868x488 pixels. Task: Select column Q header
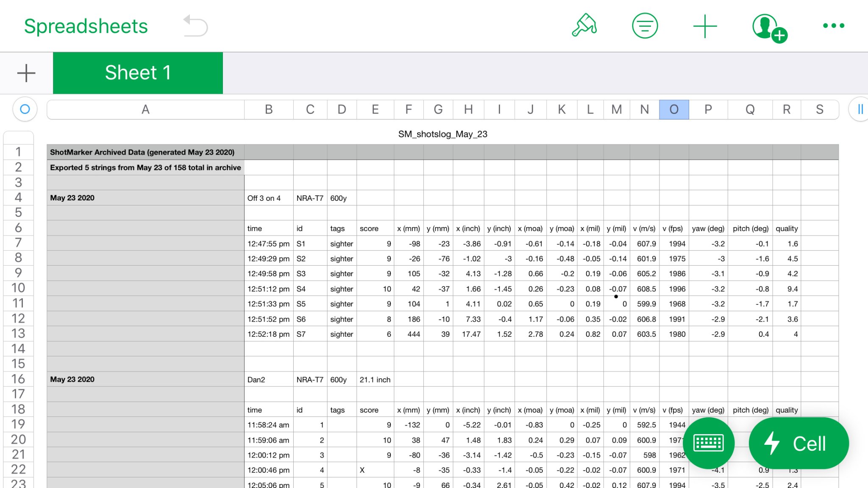click(x=750, y=110)
